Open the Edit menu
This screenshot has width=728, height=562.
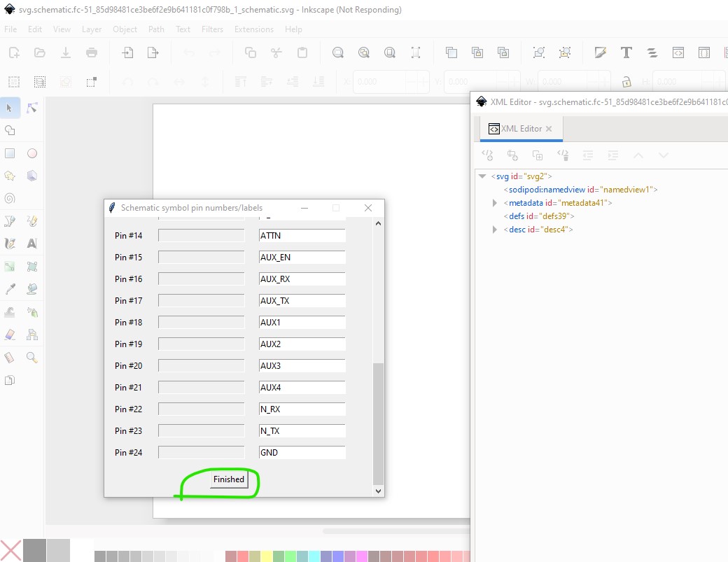(x=35, y=29)
